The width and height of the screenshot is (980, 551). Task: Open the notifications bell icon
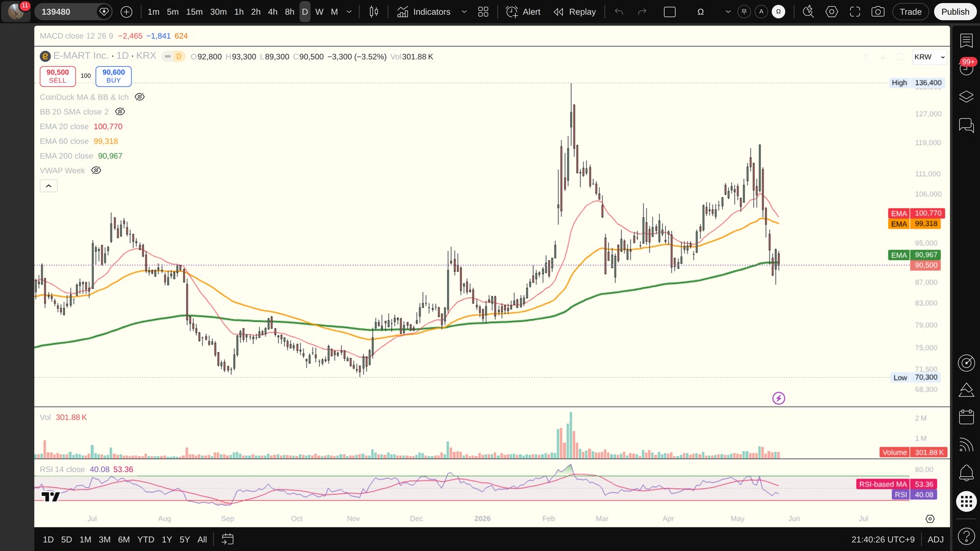point(967,473)
